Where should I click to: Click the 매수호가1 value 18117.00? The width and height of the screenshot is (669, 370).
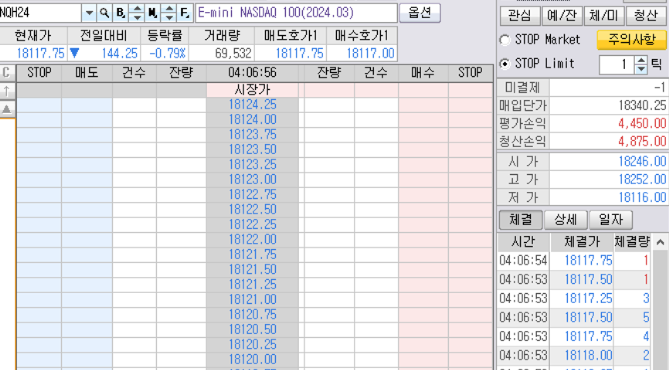coord(370,53)
